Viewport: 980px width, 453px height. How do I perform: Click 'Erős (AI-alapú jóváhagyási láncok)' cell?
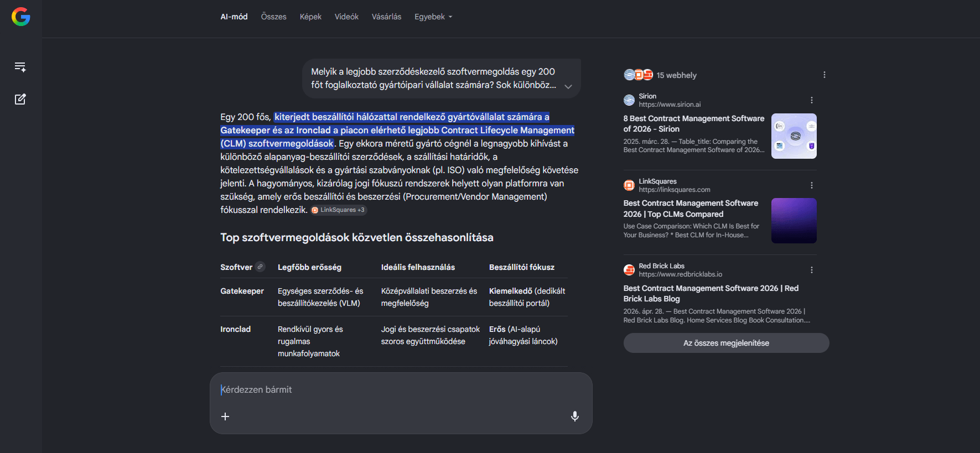point(523,335)
